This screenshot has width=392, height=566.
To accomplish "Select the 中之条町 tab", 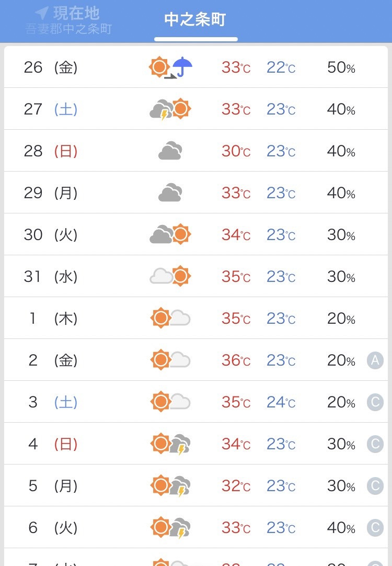I will (195, 20).
